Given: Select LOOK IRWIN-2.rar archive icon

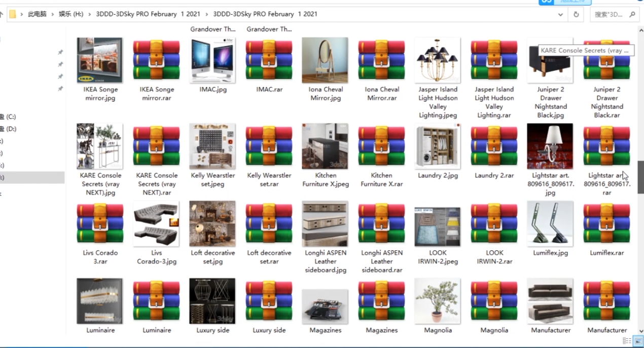Looking at the screenshot, I should coord(494,223).
